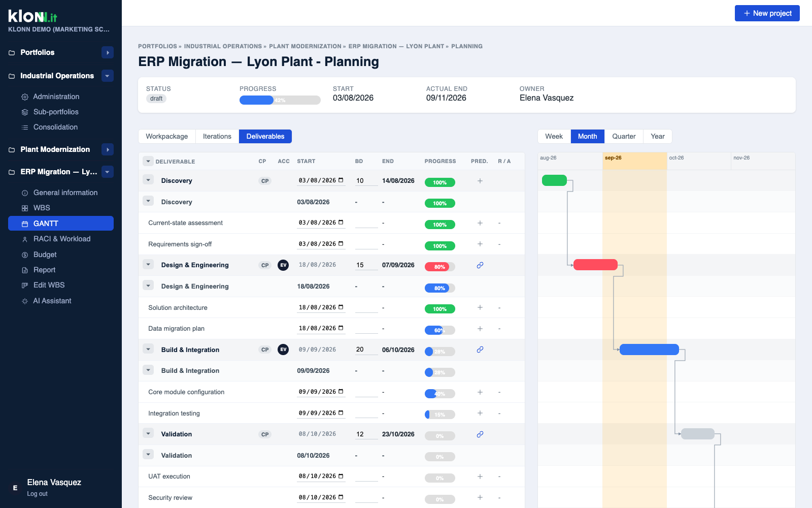
Task: Click the Log out link
Action: click(x=37, y=494)
